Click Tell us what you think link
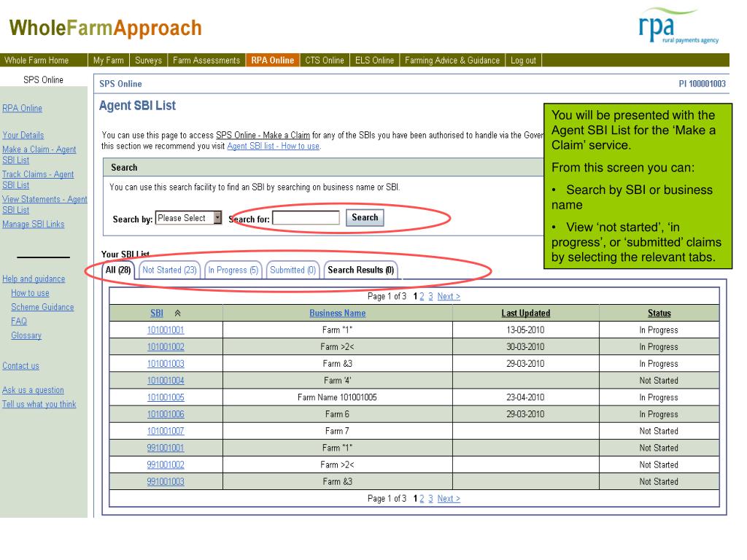 tap(39, 404)
